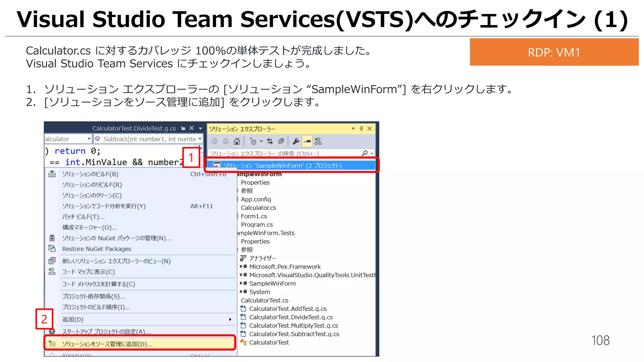Viewport: 644px width, 362px height.
Task: Select Properties under SampleWinForm project
Action: pyautogui.click(x=255, y=183)
